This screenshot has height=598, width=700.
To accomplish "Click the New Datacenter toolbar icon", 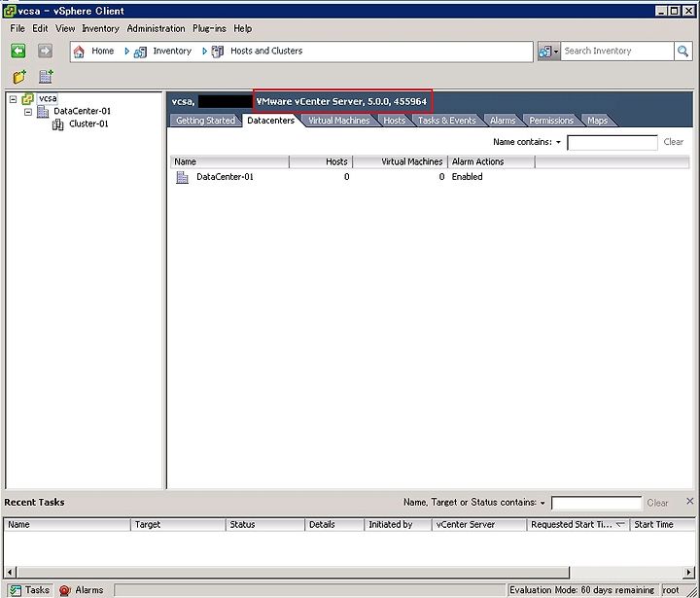I will tap(46, 77).
